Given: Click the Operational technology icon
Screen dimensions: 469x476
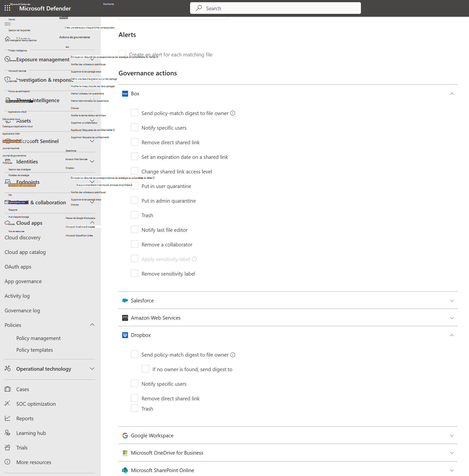Looking at the screenshot, I should tap(8, 368).
